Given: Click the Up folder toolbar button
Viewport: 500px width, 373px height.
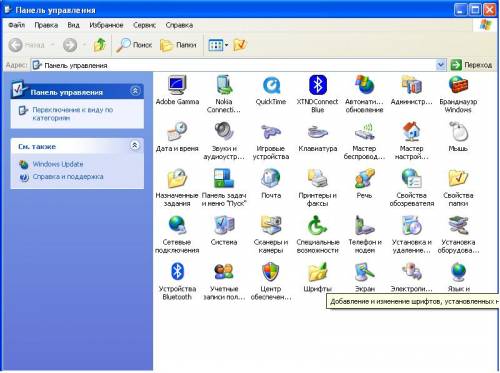Looking at the screenshot, I should [x=100, y=45].
